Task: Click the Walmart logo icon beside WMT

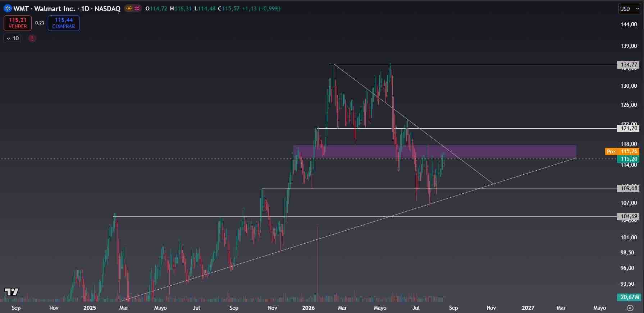Action: pos(8,9)
